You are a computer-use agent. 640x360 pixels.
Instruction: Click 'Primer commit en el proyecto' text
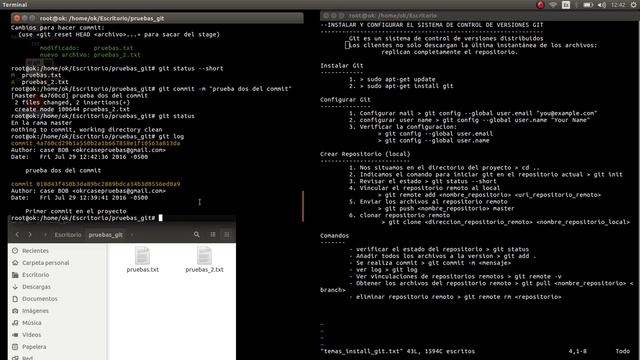(x=76, y=211)
